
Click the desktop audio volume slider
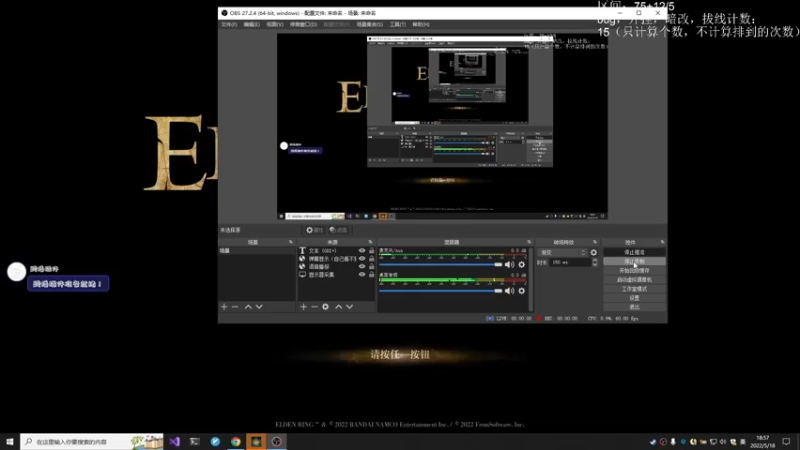[x=440, y=291]
